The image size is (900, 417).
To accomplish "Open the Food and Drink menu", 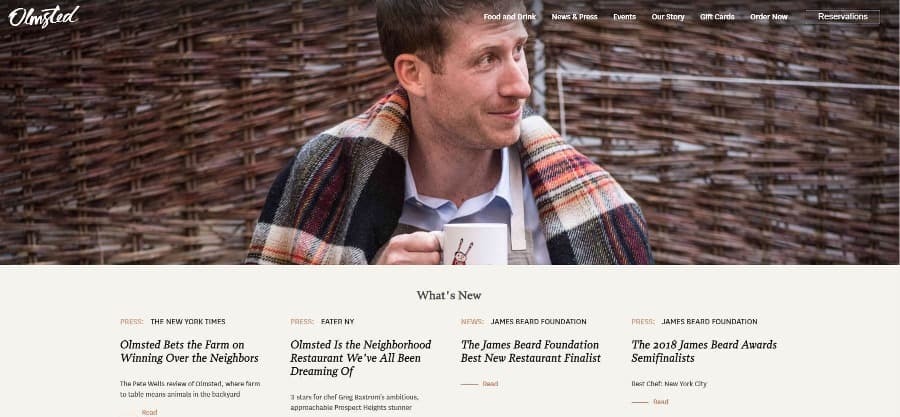I will pos(509,17).
